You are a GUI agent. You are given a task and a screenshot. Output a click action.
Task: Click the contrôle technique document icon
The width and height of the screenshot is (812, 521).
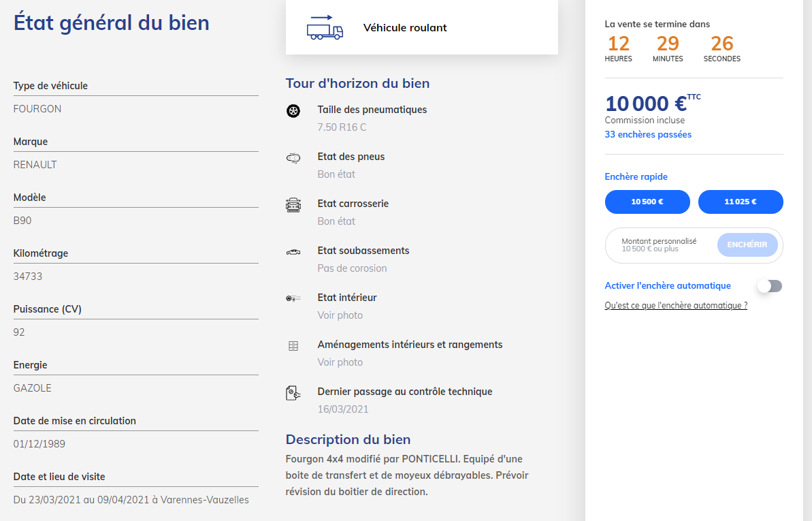point(293,393)
